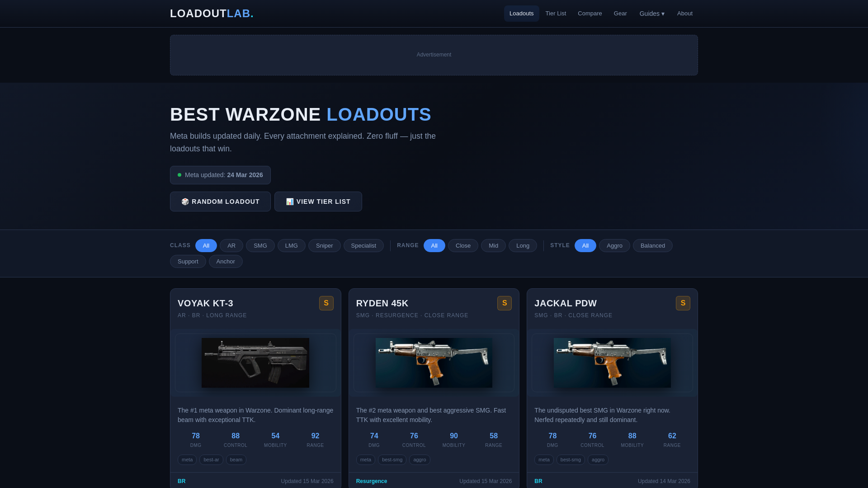This screenshot has height=488, width=868.
Task: Click the BR mode label on VOYAK KT-3
Action: (x=182, y=481)
